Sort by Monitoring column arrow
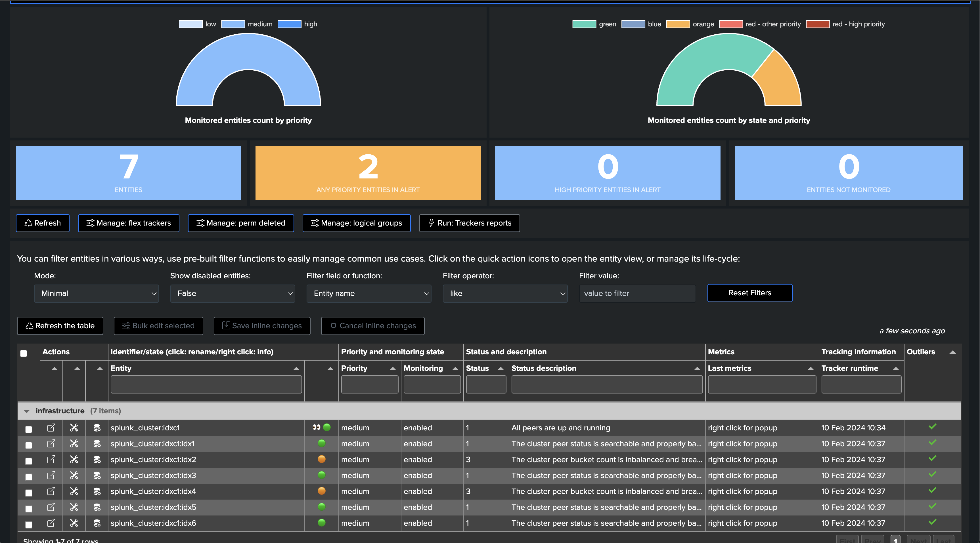 pos(455,369)
